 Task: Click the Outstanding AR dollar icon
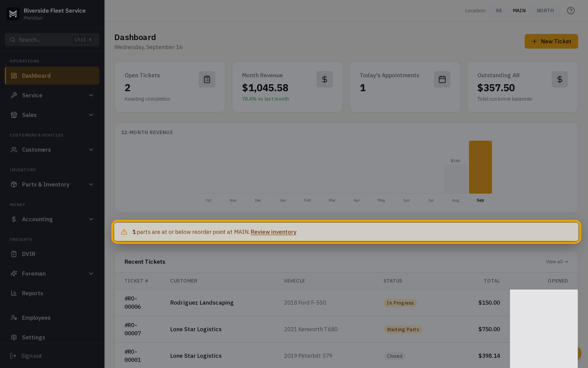point(560,79)
